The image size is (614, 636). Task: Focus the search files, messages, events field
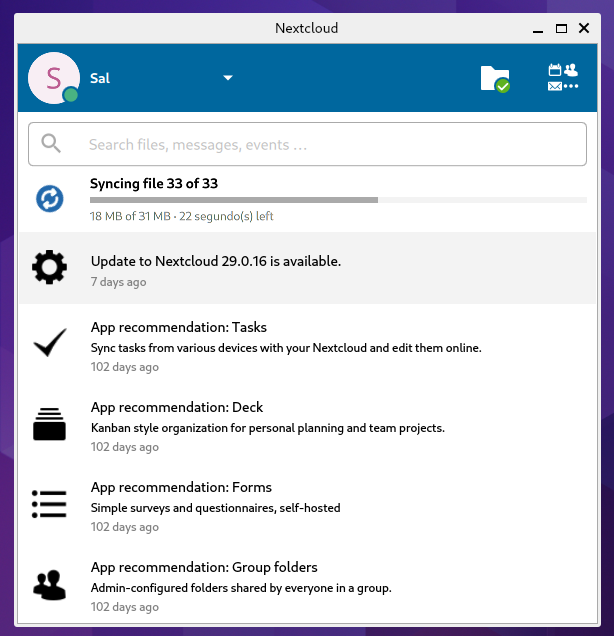point(307,144)
